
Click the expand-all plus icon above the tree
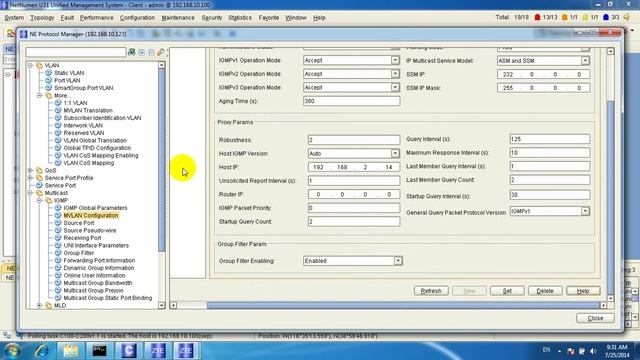142,52
